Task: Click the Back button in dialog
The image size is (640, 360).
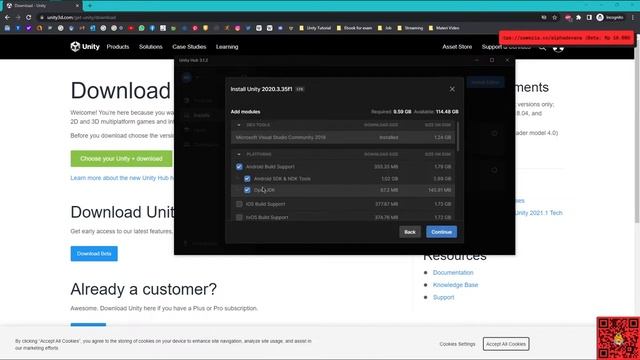Action: tap(410, 232)
